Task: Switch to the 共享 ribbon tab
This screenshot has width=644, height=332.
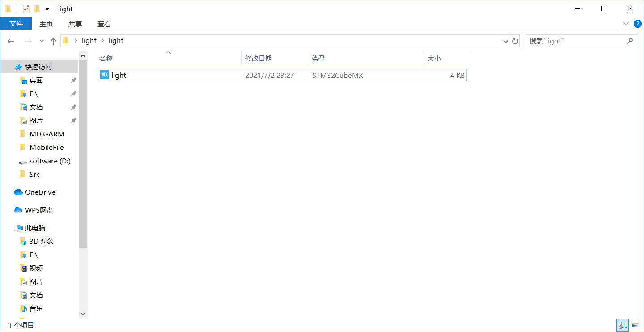Action: (75, 24)
